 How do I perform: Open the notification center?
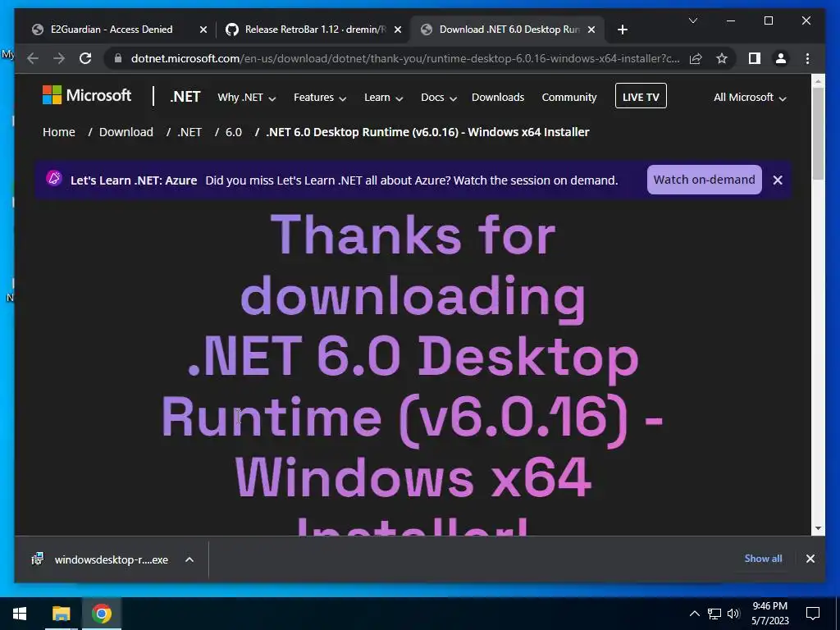pyautogui.click(x=813, y=614)
